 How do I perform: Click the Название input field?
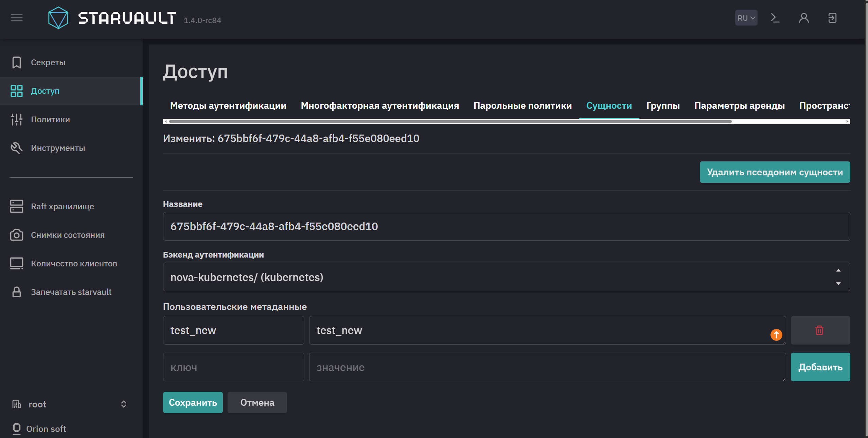506,226
